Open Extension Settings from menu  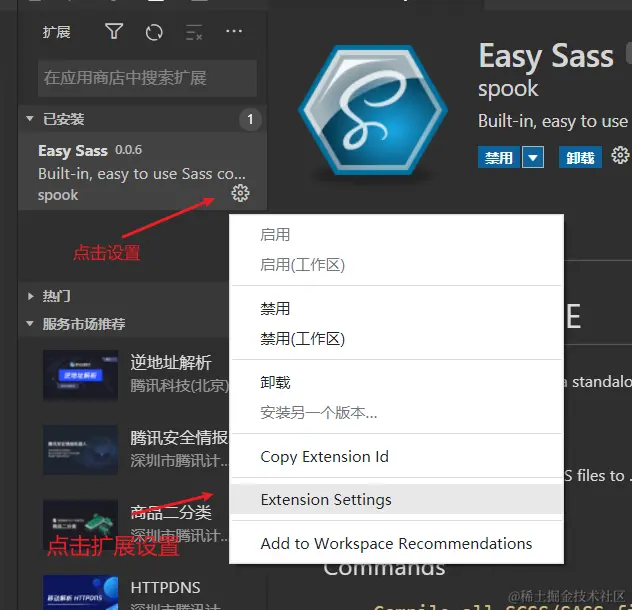point(397,500)
